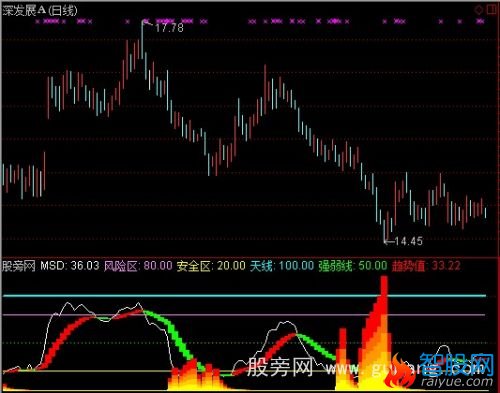Click the square window icon in chart corner
Image resolution: width=500 pixels, height=393 pixels.
[x=492, y=9]
